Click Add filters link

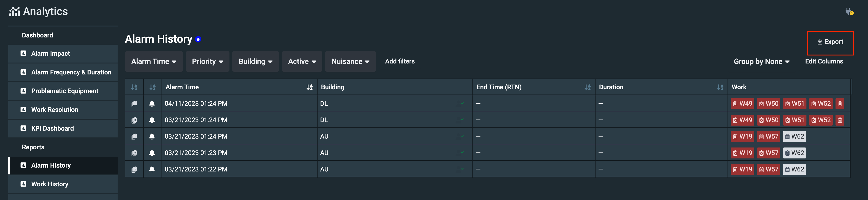click(400, 61)
